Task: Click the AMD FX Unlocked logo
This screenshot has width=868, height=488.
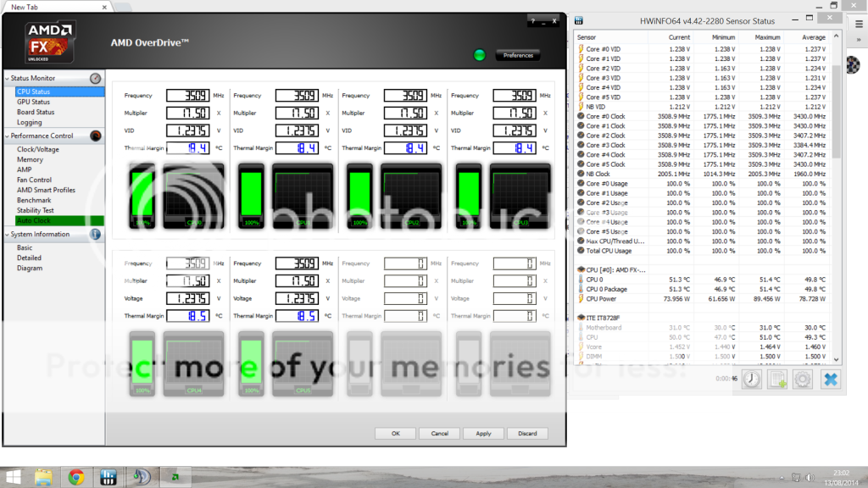Action: (50, 42)
